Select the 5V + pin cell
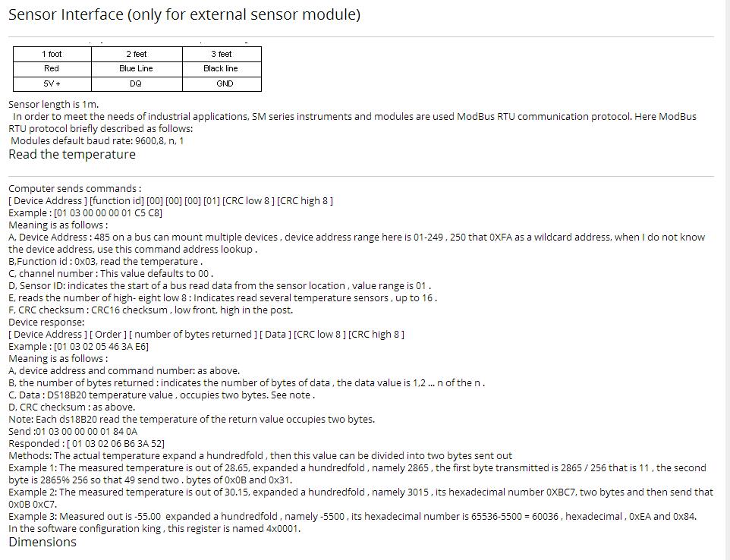The height and width of the screenshot is (560, 730). (x=52, y=83)
